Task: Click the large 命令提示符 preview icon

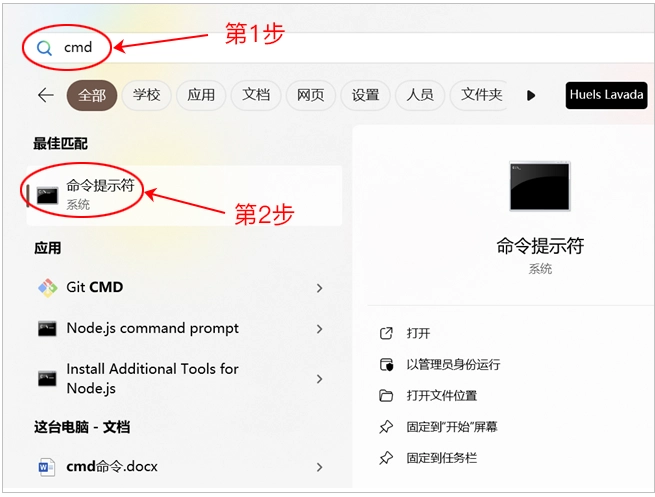Action: pyautogui.click(x=539, y=186)
